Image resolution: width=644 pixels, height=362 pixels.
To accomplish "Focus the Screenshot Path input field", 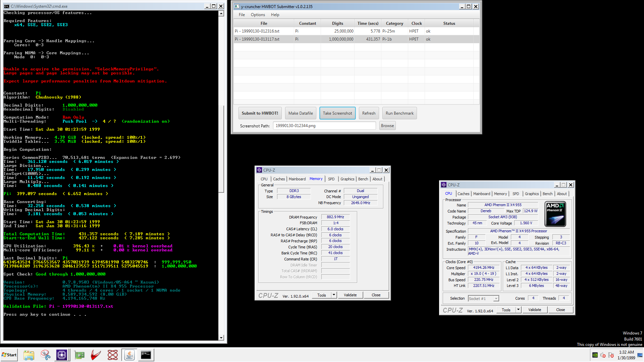I will (x=324, y=126).
